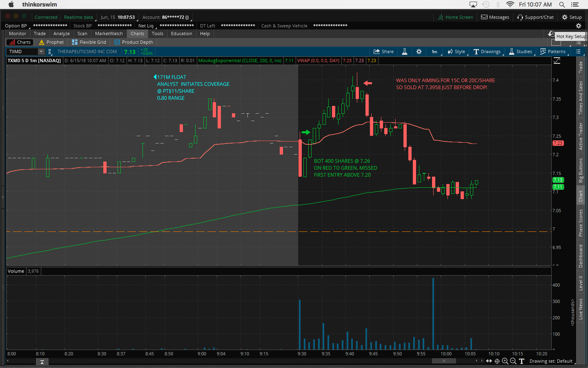Image resolution: width=588 pixels, height=368 pixels.
Task: Open the Drawing set: Default menu
Action: [x=551, y=361]
